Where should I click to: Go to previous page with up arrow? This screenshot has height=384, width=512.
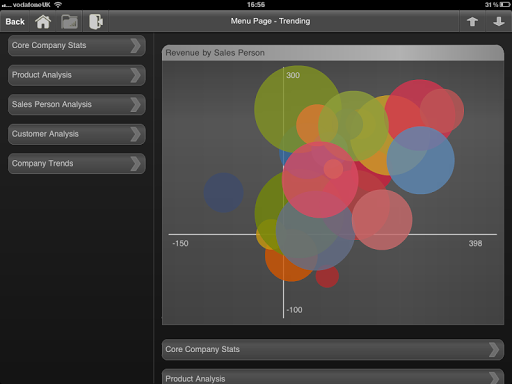[472, 22]
